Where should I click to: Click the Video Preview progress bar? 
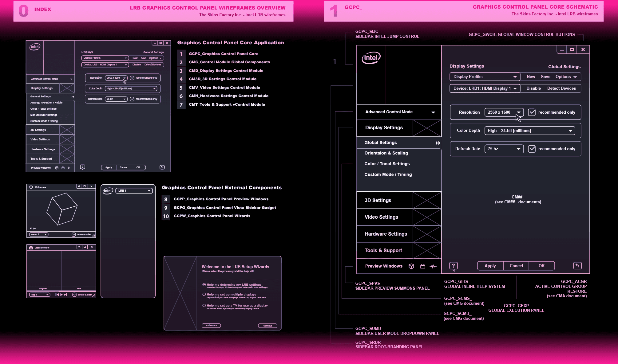tap(61, 291)
